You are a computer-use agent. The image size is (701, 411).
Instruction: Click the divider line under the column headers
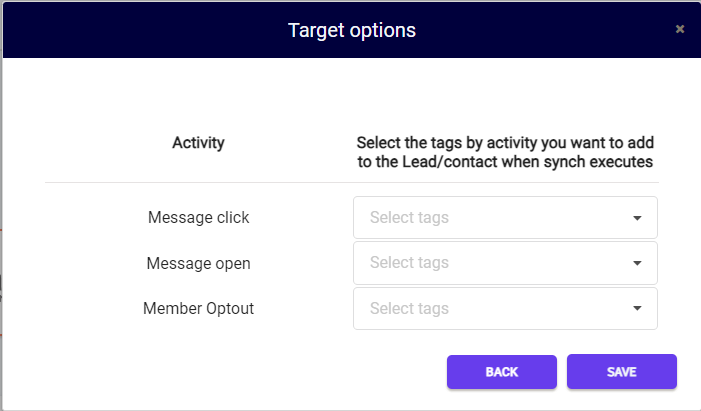pyautogui.click(x=352, y=182)
